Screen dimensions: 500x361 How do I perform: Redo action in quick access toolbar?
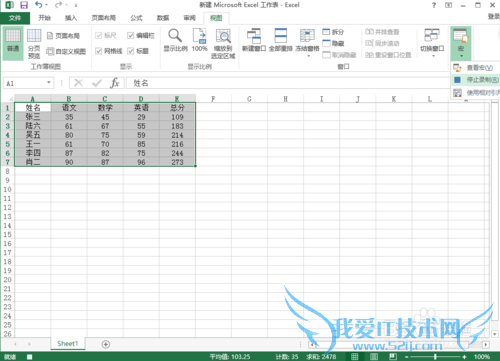coord(58,5)
